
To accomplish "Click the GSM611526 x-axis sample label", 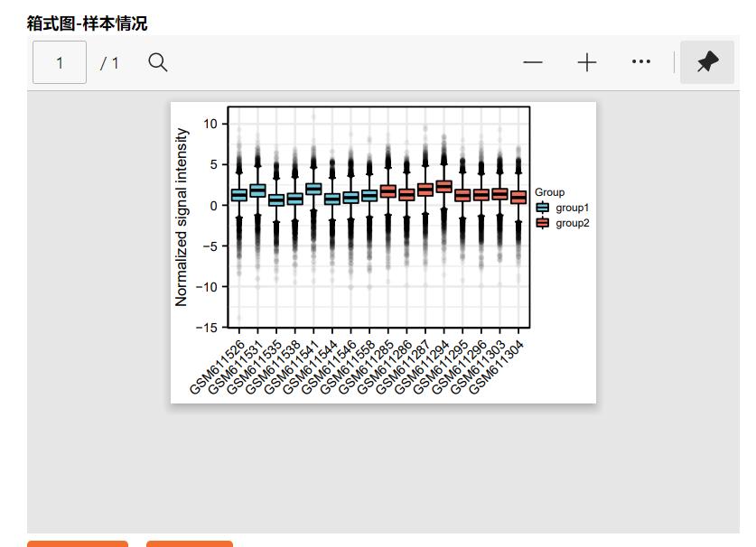I will [x=219, y=366].
